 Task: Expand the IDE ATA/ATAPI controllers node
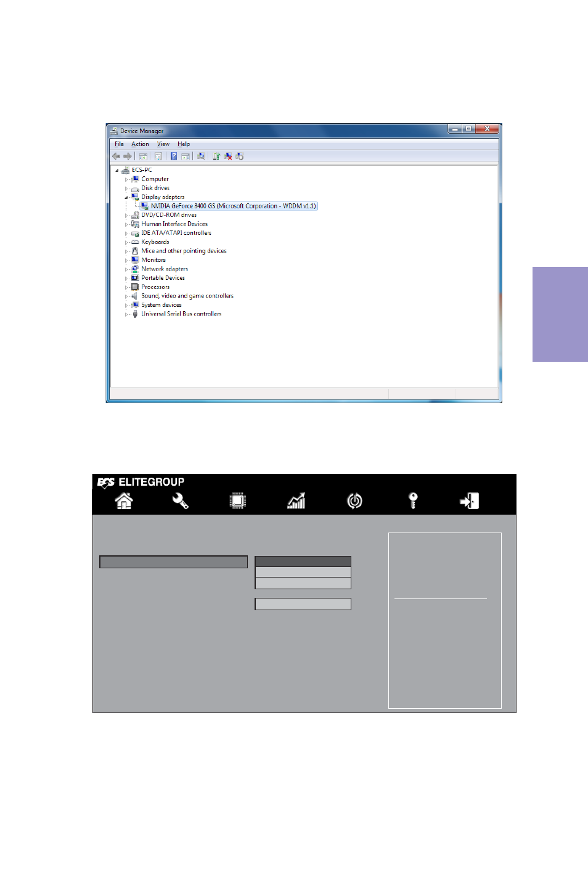pos(126,234)
